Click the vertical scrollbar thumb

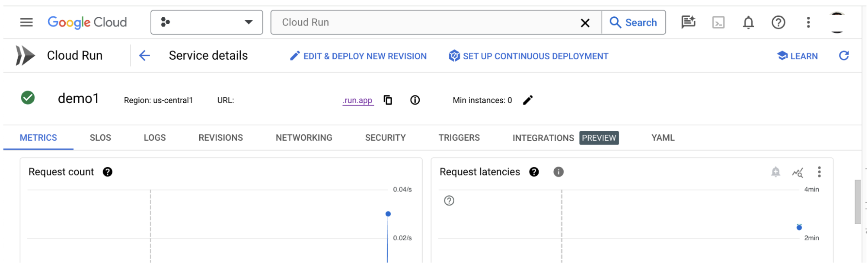[858, 202]
